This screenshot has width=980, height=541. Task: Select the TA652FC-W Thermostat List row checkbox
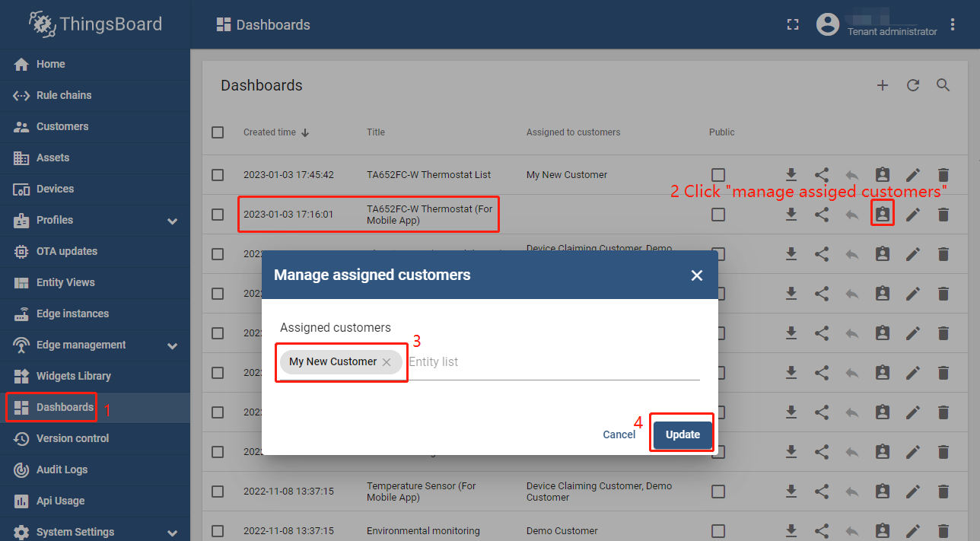pos(218,175)
